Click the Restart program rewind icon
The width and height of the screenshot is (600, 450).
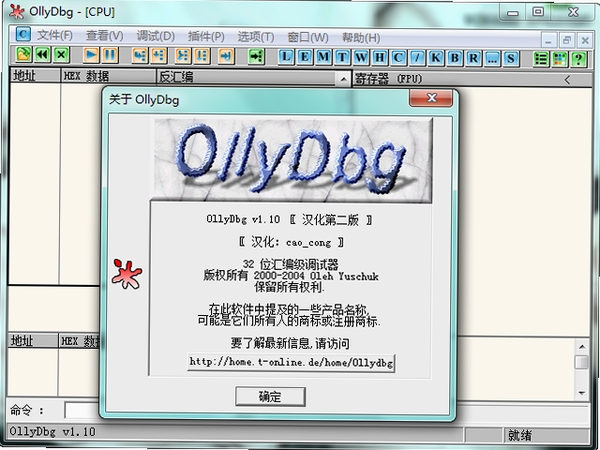(x=42, y=55)
